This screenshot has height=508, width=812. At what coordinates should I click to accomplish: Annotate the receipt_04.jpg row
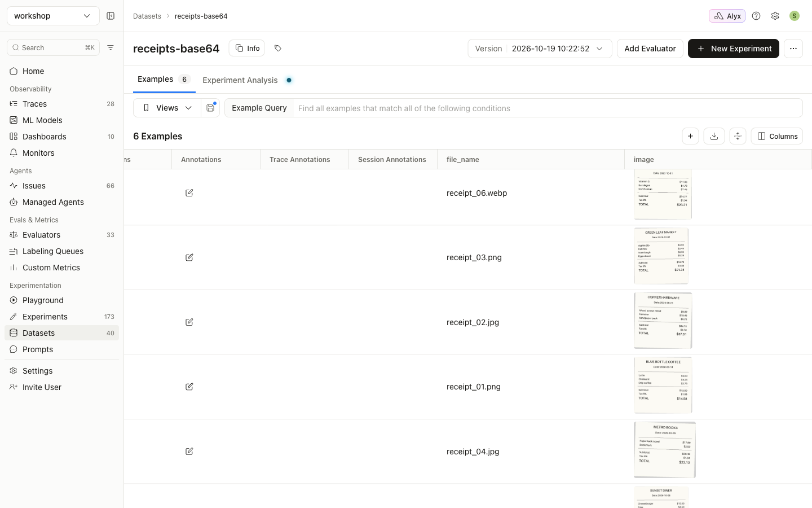point(189,452)
